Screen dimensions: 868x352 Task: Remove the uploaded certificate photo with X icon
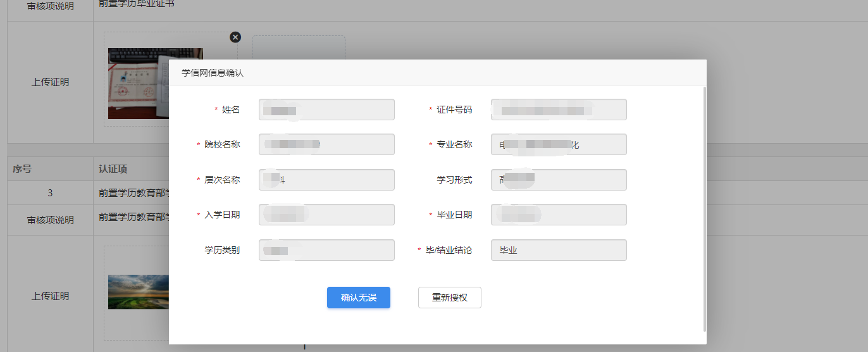[x=235, y=37]
